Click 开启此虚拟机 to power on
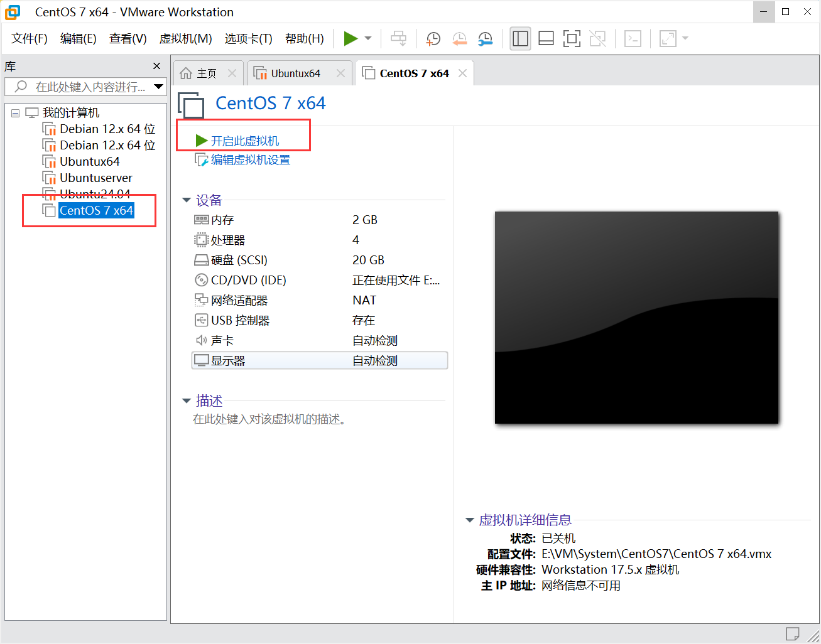The image size is (821, 644). pos(245,141)
